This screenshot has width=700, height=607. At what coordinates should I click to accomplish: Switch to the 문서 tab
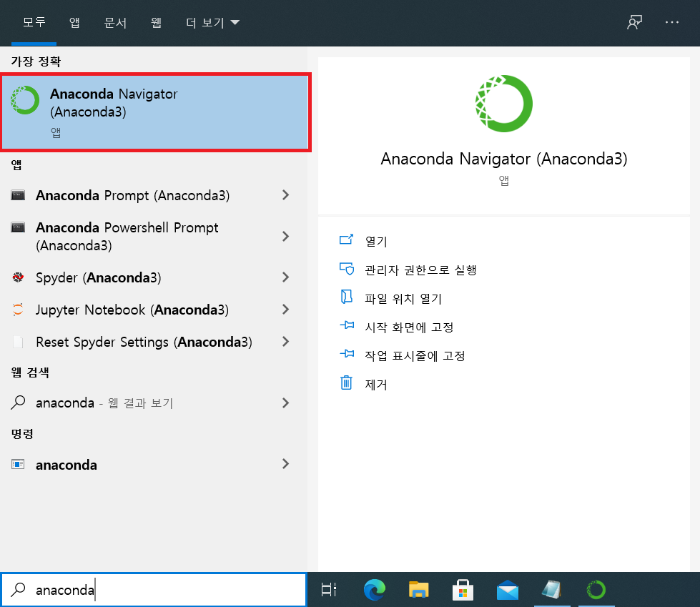(x=115, y=22)
